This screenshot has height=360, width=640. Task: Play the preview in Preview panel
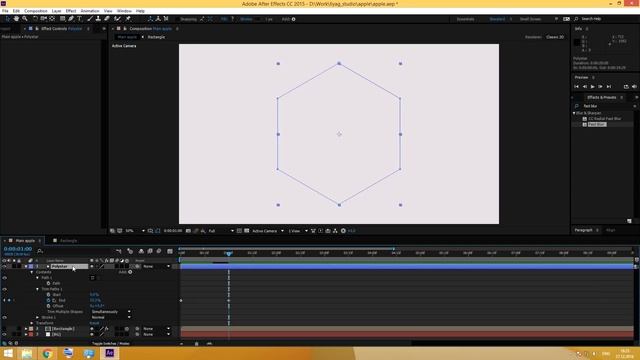click(592, 87)
